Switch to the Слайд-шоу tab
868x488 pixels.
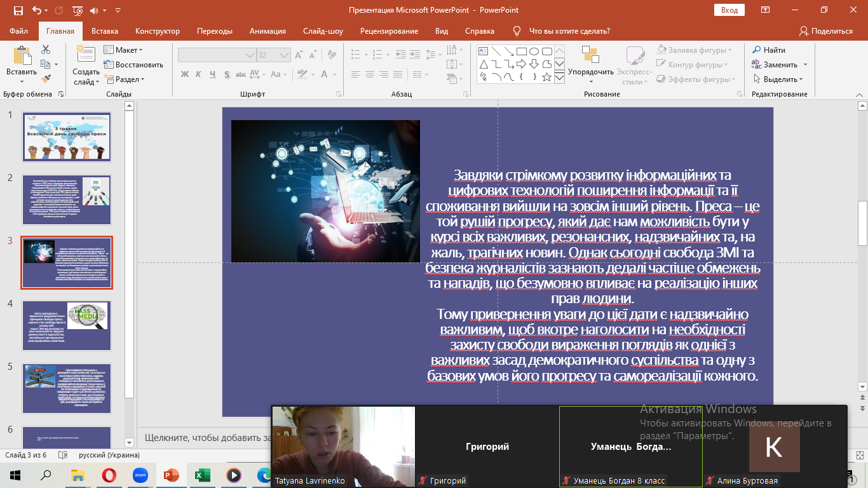pyautogui.click(x=323, y=30)
